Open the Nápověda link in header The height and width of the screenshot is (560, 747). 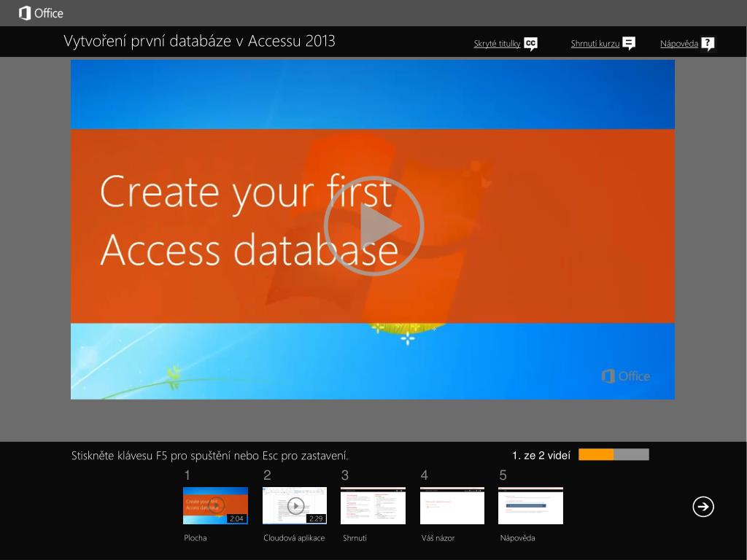pos(679,43)
